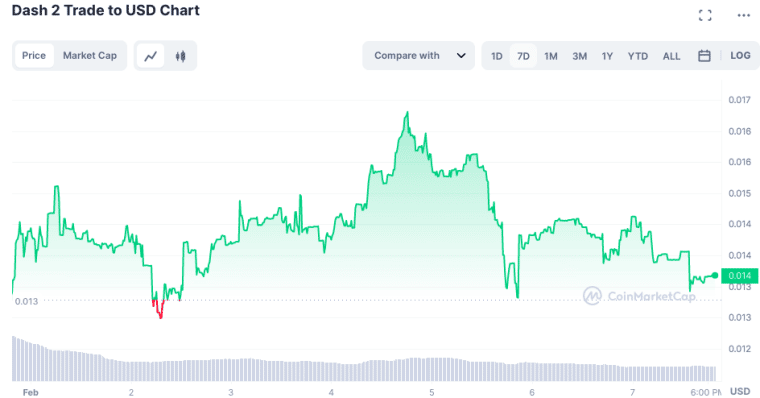Switch to candlestick chart icon

(x=180, y=56)
